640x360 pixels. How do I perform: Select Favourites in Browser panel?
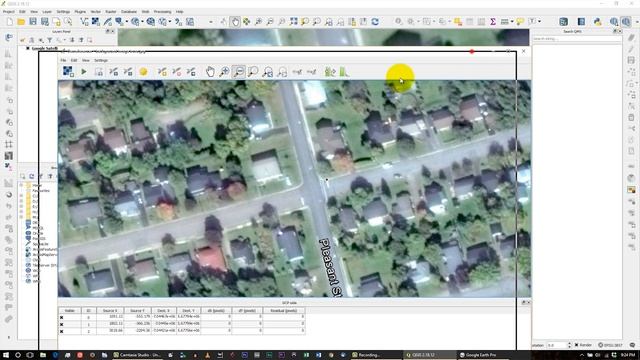(x=40, y=191)
